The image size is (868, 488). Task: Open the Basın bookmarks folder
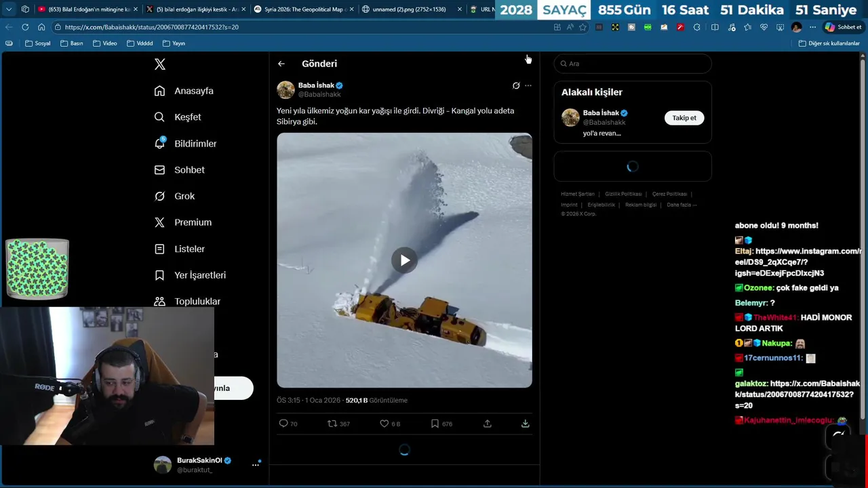pyautogui.click(x=72, y=43)
